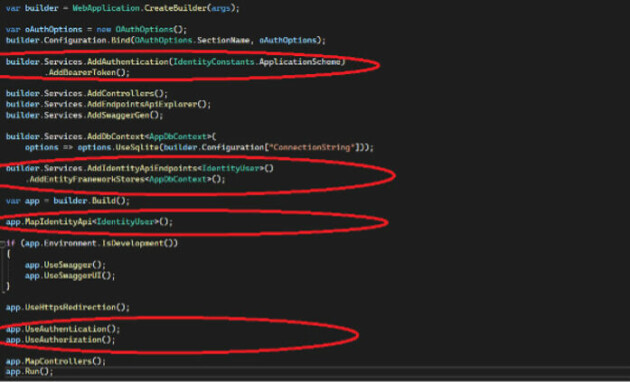
Task: Click the line 'var oAuthOptions = new OAuthOptions();'
Action: 96,30
